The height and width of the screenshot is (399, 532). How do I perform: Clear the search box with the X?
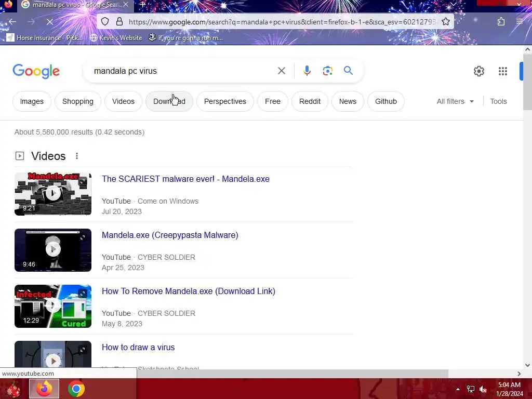281,71
